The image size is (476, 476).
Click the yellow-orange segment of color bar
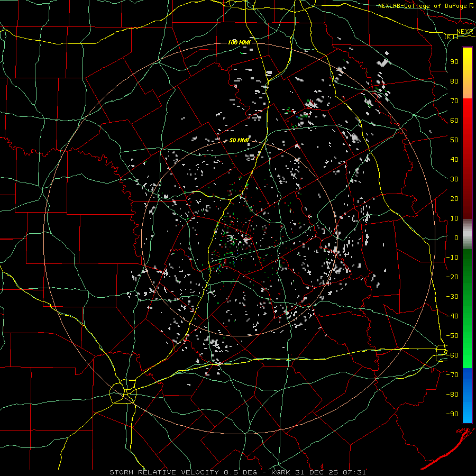pyautogui.click(x=467, y=73)
